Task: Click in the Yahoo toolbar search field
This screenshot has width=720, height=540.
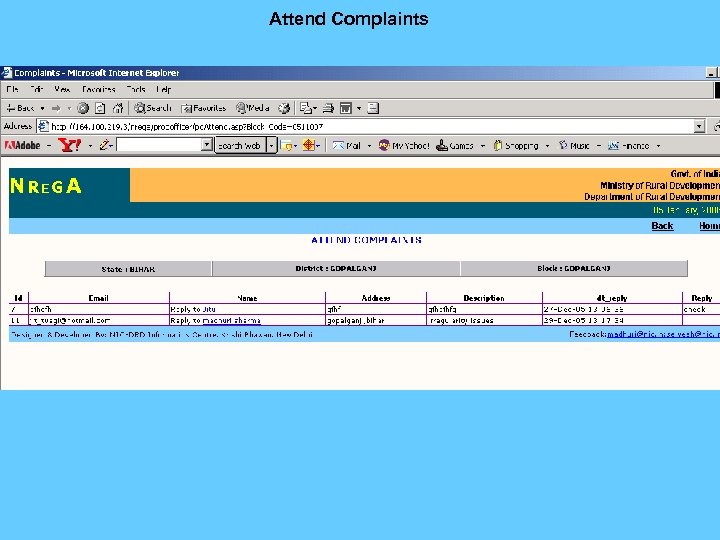Action: point(159,145)
